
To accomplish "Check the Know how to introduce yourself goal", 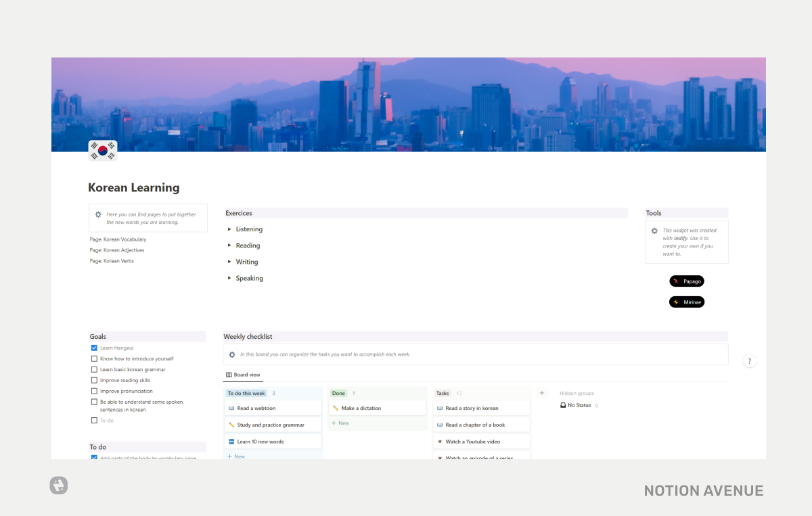I will [x=94, y=358].
